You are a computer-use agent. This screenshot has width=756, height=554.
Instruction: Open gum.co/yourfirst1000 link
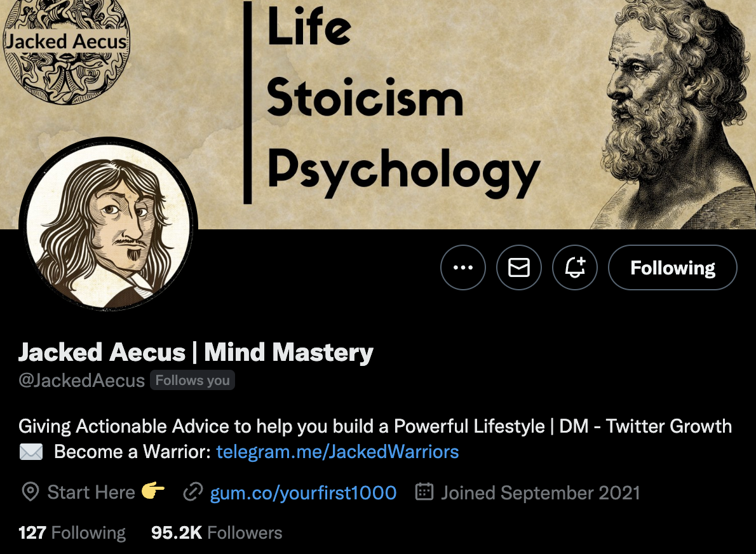click(x=303, y=493)
